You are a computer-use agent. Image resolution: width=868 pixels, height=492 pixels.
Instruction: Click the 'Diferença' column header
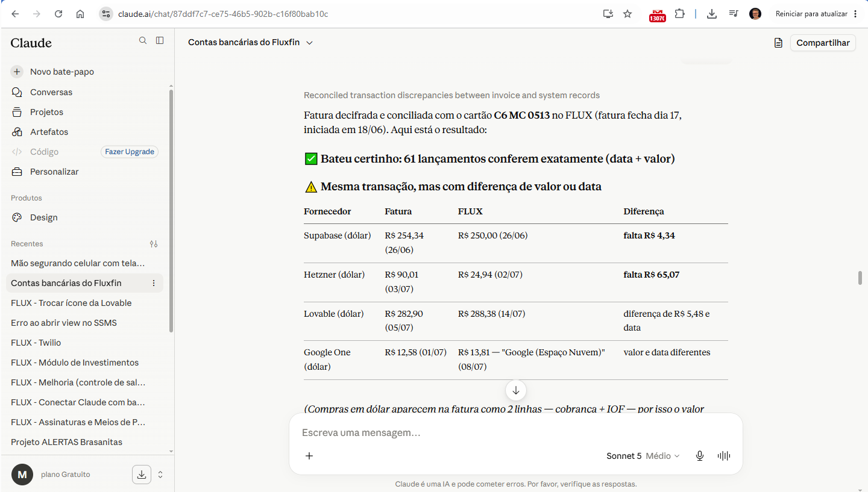tap(644, 211)
